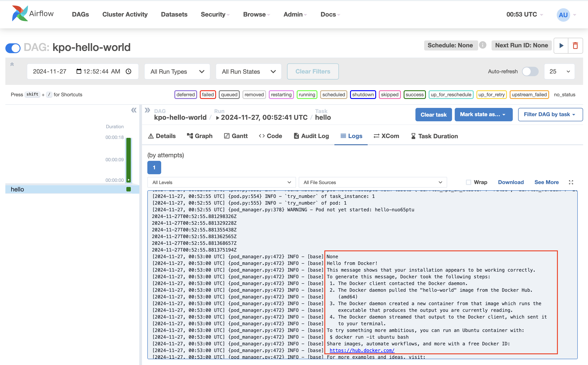Open the hub.docker.com link in logs
The image size is (588, 365).
pyautogui.click(x=362, y=350)
